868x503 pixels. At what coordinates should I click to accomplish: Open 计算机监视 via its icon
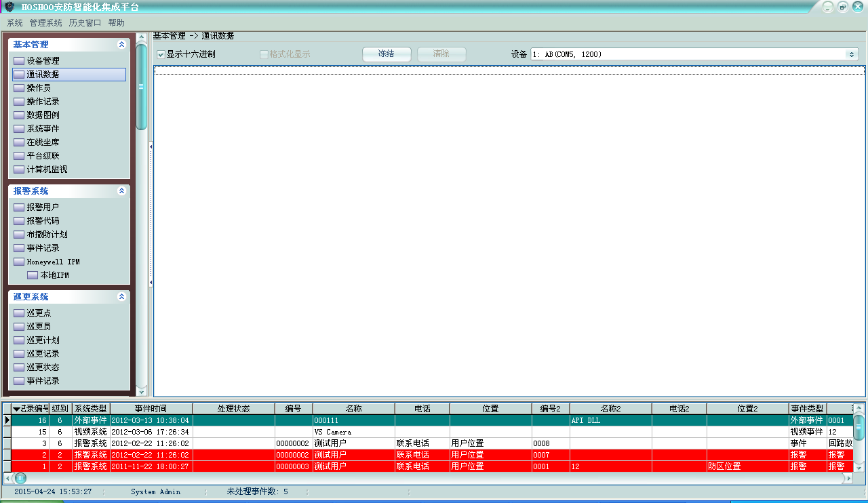coord(19,169)
